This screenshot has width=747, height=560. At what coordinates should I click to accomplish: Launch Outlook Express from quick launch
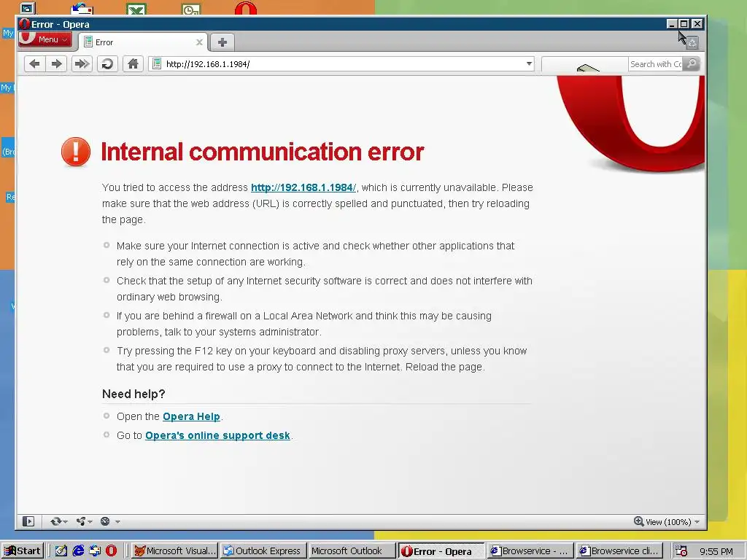click(x=94, y=551)
